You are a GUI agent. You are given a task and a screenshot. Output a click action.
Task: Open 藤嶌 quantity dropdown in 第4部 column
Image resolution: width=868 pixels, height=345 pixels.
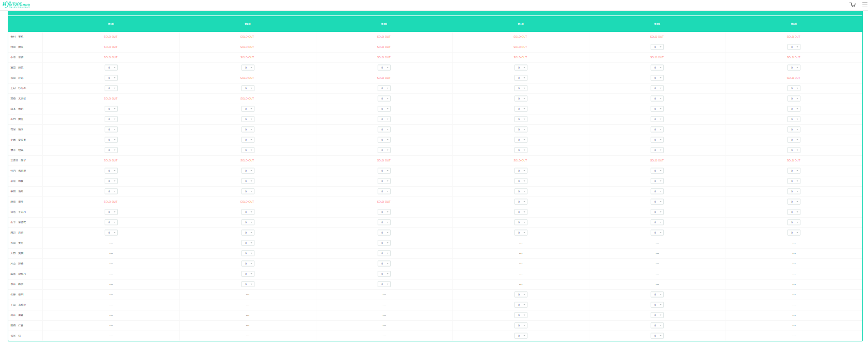(521, 202)
